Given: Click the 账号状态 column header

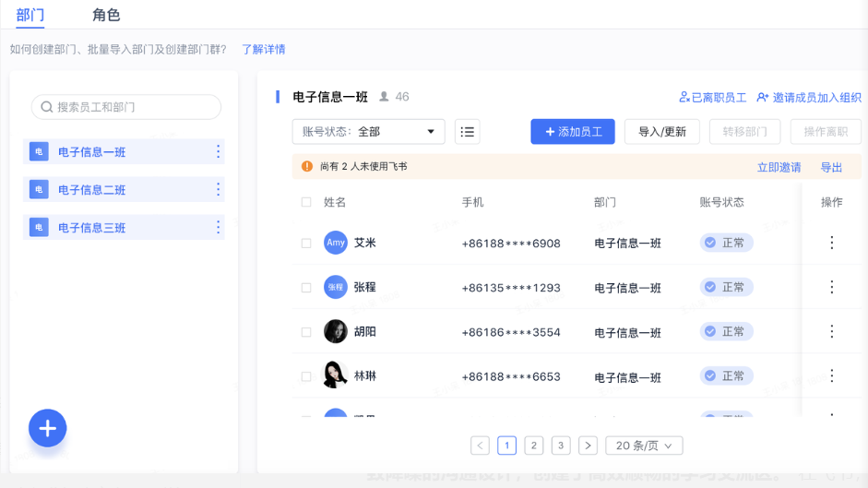Looking at the screenshot, I should pyautogui.click(x=722, y=202).
